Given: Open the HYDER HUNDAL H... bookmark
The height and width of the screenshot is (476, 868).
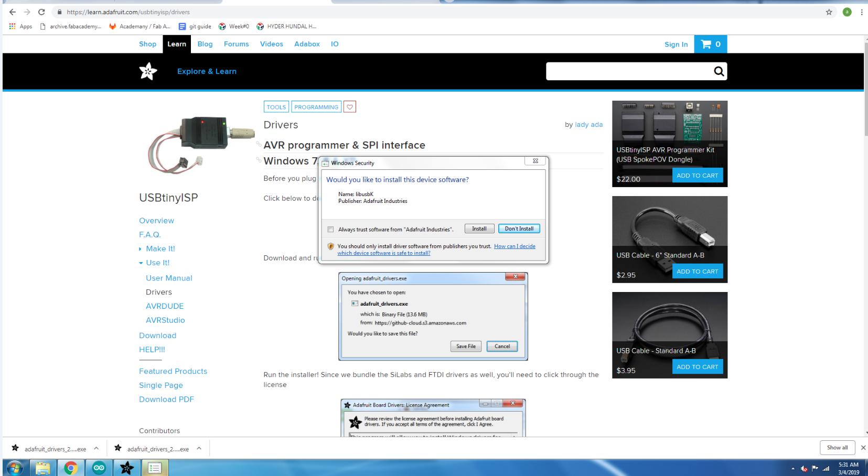Looking at the screenshot, I should pos(286,27).
